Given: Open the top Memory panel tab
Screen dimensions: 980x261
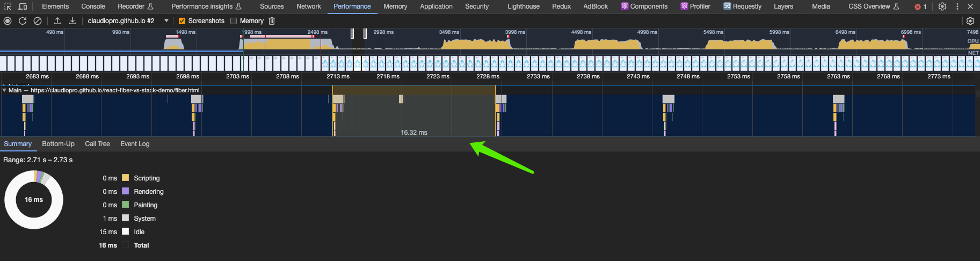Looking at the screenshot, I should pos(395,6).
